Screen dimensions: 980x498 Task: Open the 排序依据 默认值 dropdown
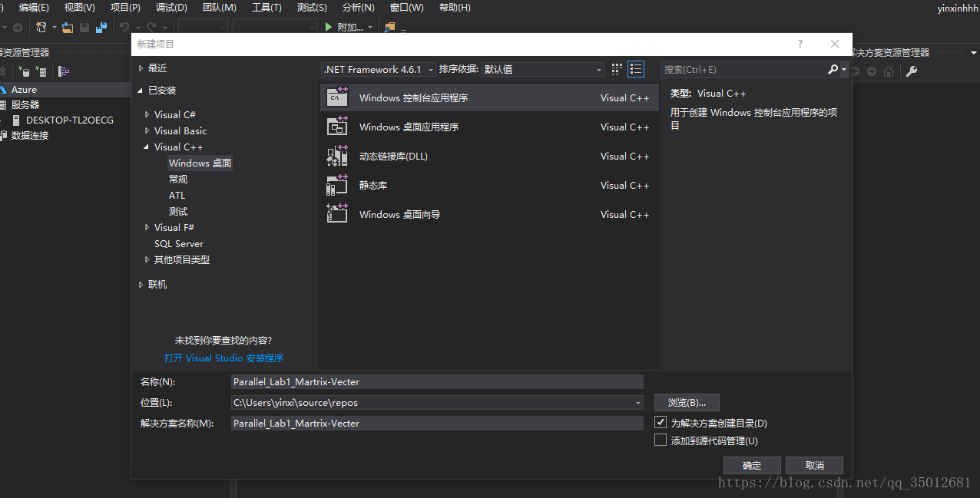point(543,69)
